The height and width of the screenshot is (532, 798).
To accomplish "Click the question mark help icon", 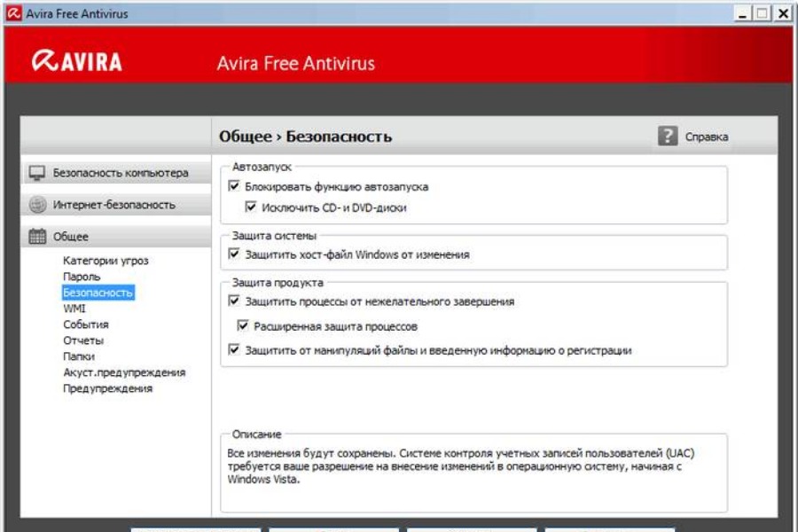I will 667,136.
